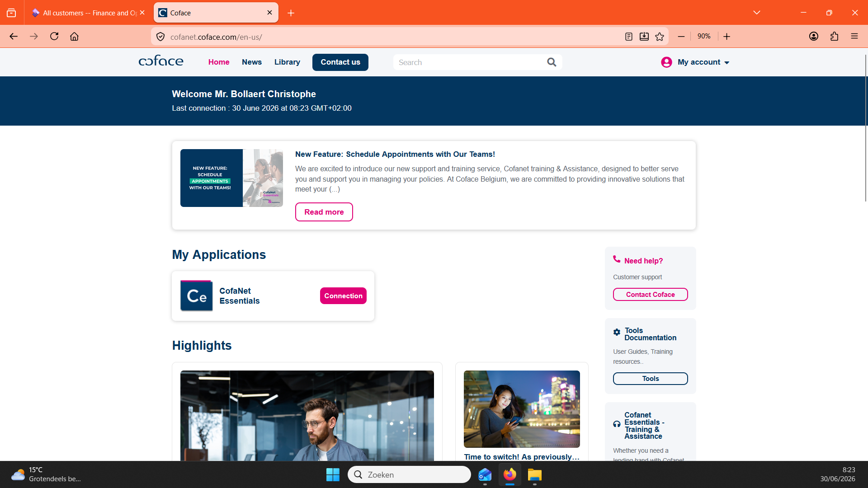Click the install app icon in address bar

click(644, 37)
